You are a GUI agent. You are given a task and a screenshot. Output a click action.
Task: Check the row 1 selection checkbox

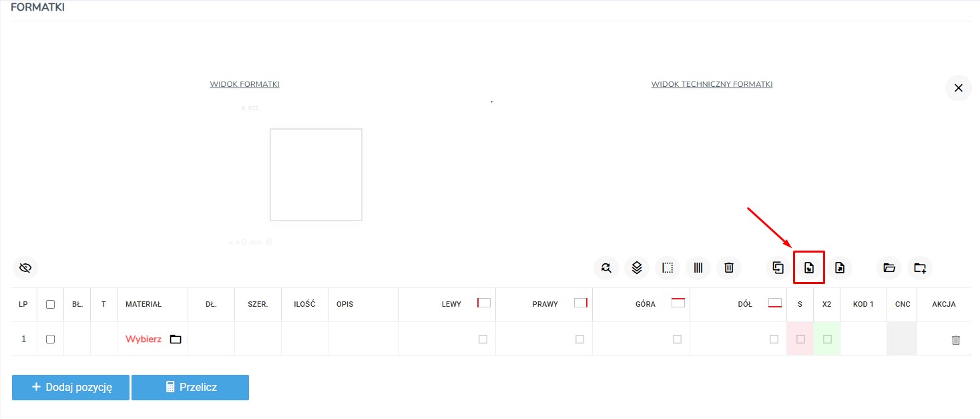tap(50, 339)
